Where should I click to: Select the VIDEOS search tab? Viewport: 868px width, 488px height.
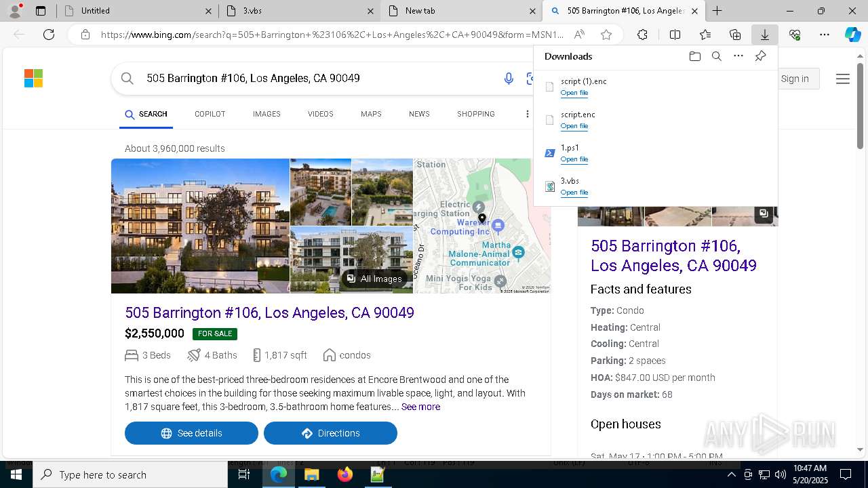(x=320, y=114)
